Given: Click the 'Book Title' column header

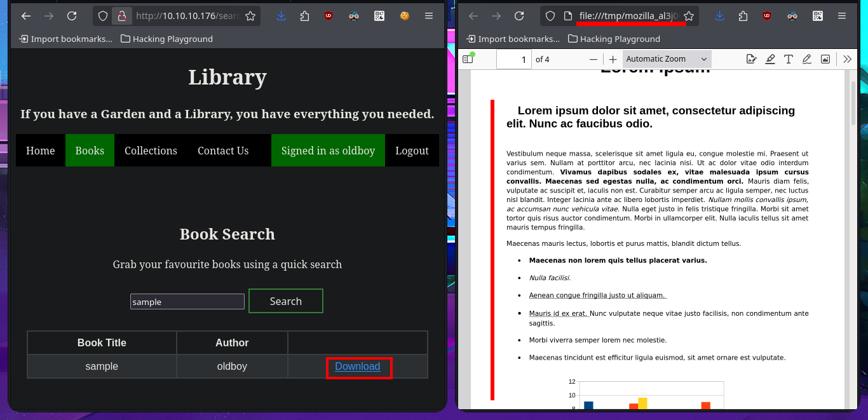Looking at the screenshot, I should (x=102, y=342).
